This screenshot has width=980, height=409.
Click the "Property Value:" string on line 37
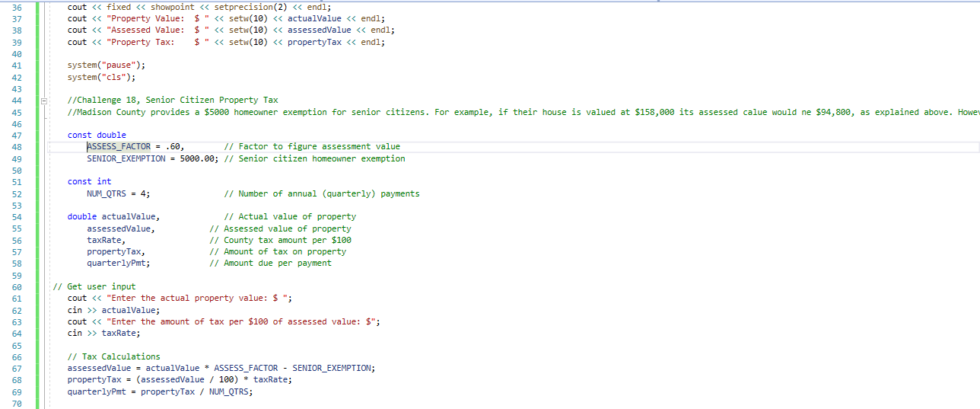(x=158, y=18)
